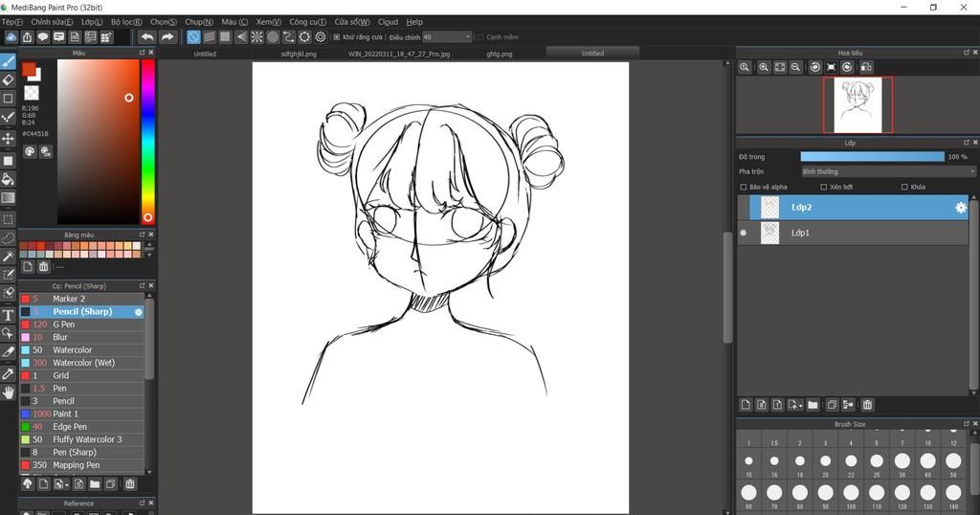Screen dimensions: 980x515
Task: Open the Pha trộn blending mode dropdown
Action: [x=888, y=171]
